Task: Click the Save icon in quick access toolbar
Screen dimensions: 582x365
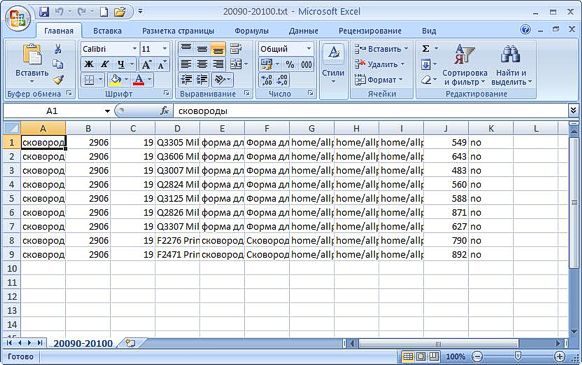Action: 44,12
